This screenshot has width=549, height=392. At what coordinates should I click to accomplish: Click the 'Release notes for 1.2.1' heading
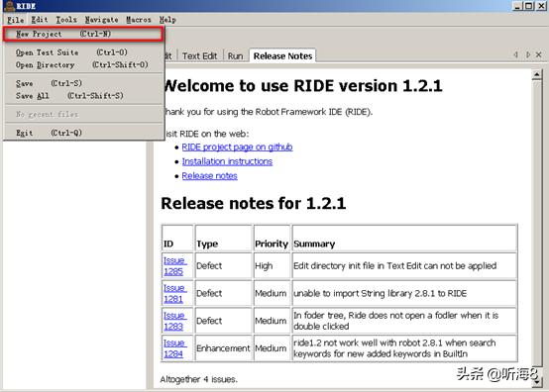click(254, 204)
